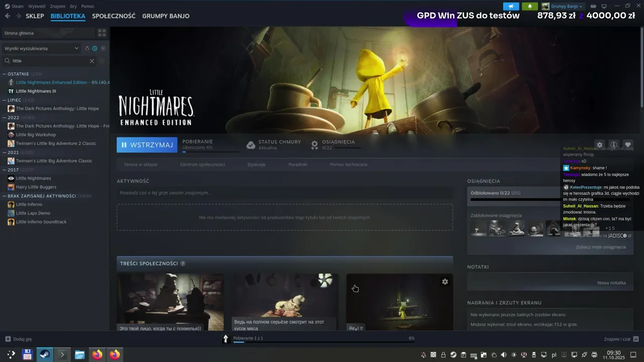Image resolution: width=644 pixels, height=362 pixels.
Task: Click Dodaj grę button
Action: tap(19, 339)
